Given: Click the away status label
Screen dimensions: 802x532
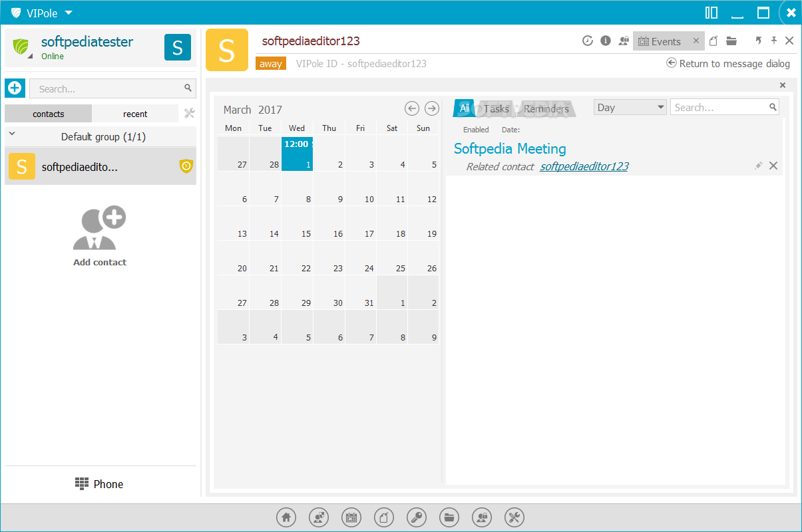Looking at the screenshot, I should tap(271, 64).
